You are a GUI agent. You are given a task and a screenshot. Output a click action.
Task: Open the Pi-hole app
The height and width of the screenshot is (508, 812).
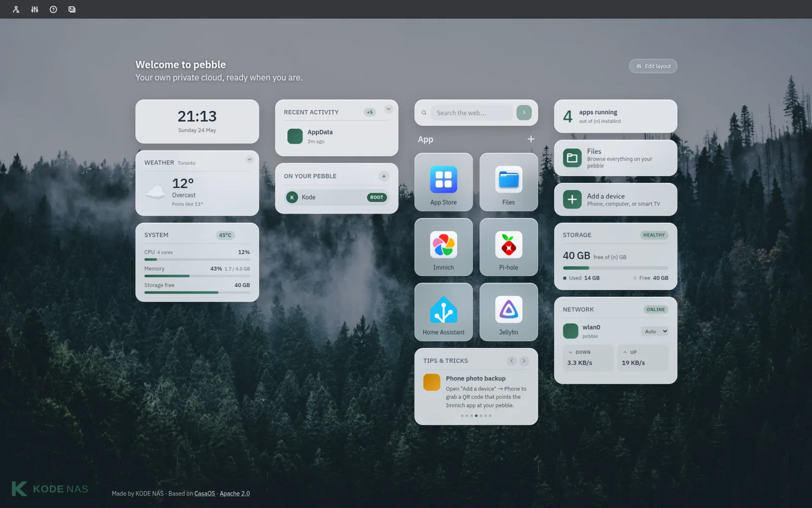(x=509, y=247)
